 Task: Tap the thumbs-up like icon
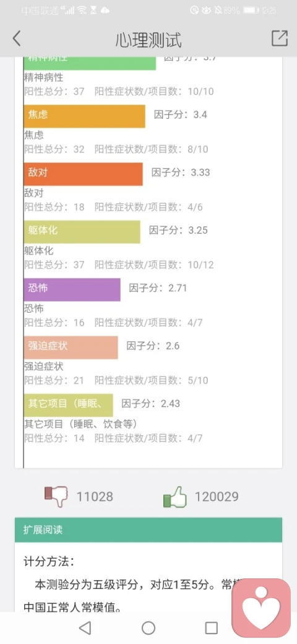[x=174, y=497]
